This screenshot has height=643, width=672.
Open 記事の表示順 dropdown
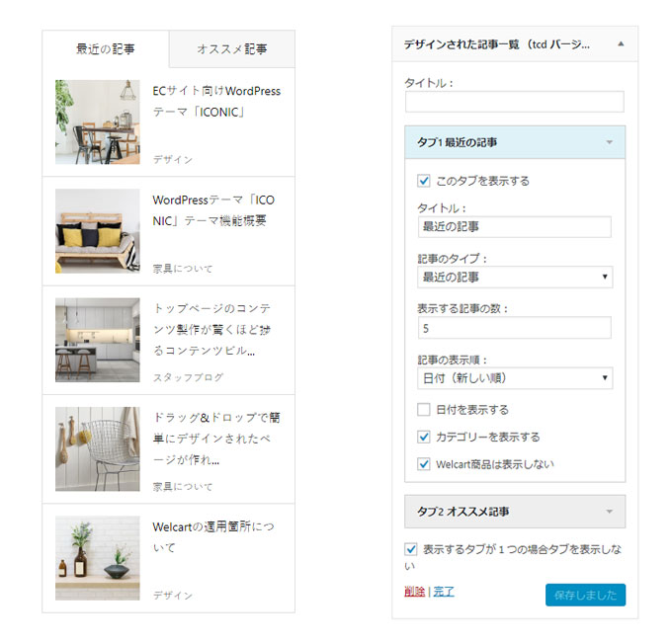514,378
